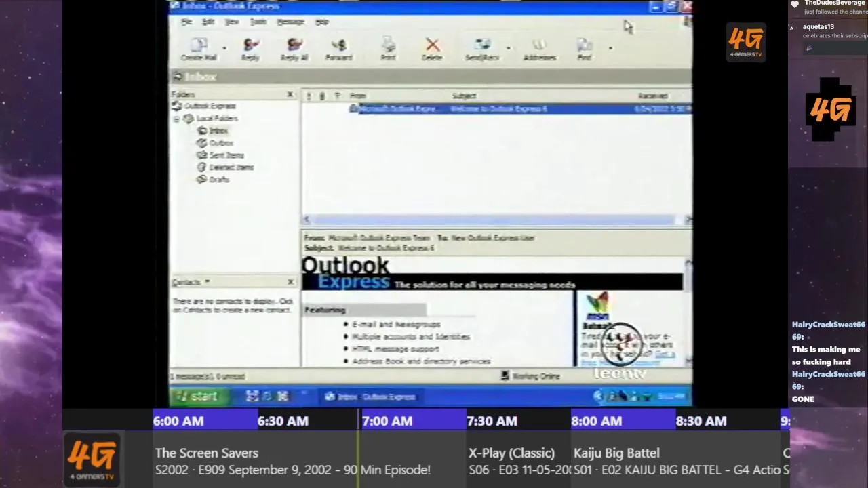The width and height of the screenshot is (868, 488).
Task: Sort messages by flag column icon
Action: pyautogui.click(x=337, y=96)
